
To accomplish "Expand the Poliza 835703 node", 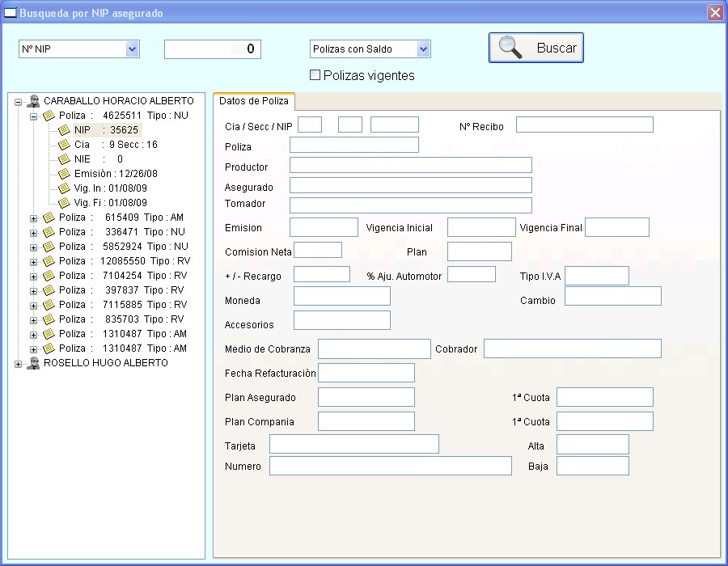I will click(x=33, y=320).
